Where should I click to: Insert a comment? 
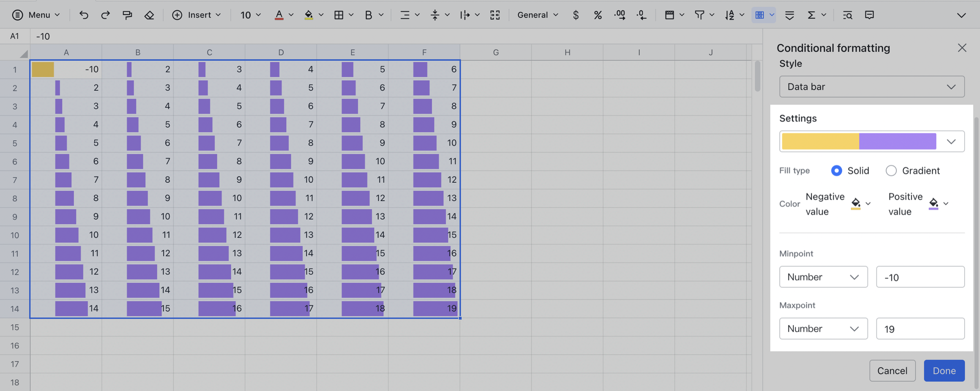pos(869,15)
